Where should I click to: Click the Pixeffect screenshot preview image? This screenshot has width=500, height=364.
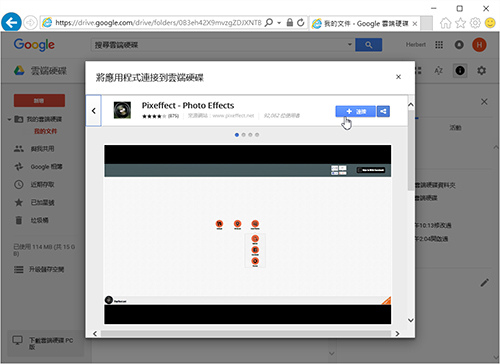(x=248, y=234)
